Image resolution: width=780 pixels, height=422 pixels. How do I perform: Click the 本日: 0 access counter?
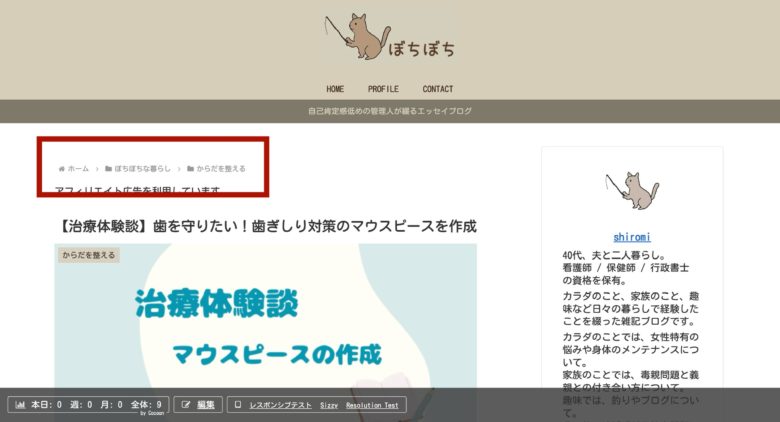[x=46, y=405]
